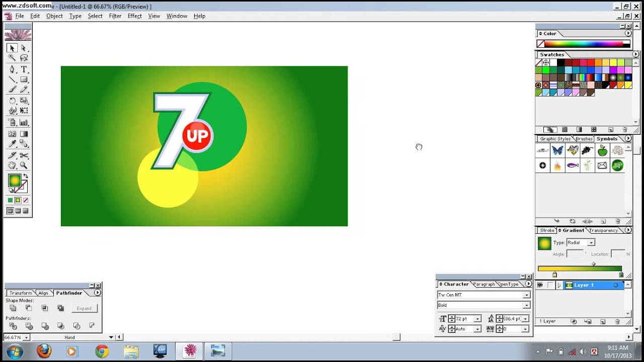The width and height of the screenshot is (644, 362).
Task: Switch to Full Screen Mode button in toolbox
Action: pyautogui.click(x=25, y=211)
